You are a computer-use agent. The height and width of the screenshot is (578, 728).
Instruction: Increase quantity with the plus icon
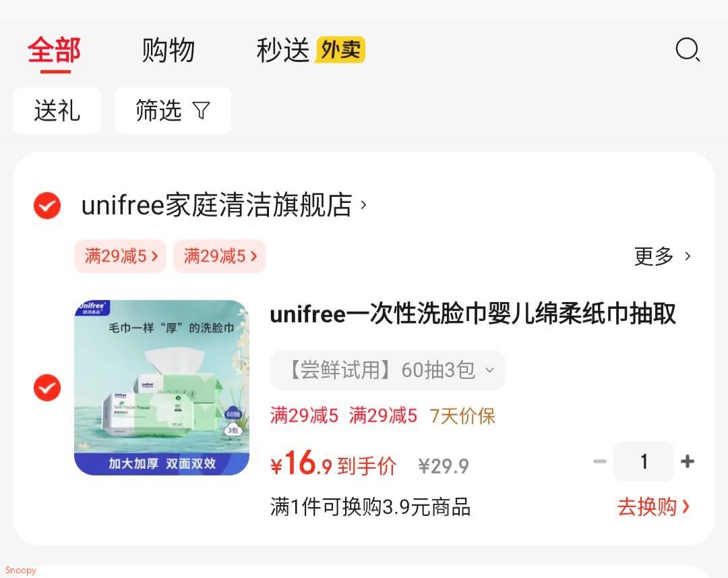pos(687,461)
